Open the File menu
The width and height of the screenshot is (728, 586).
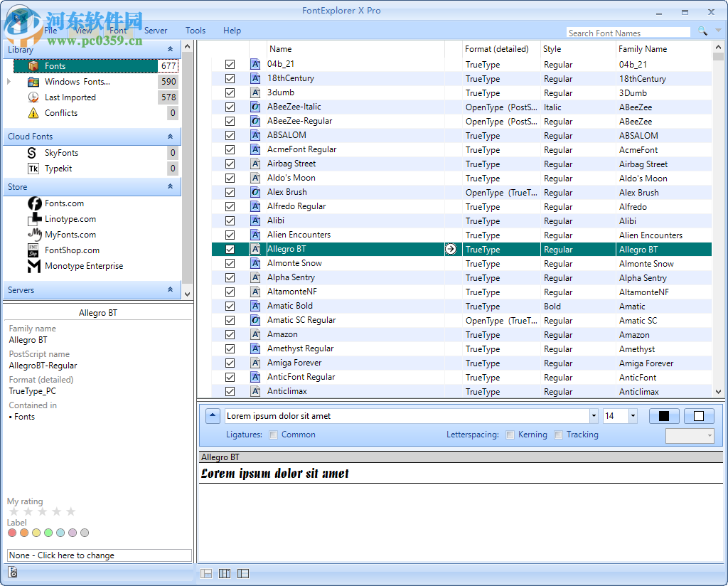pos(50,31)
